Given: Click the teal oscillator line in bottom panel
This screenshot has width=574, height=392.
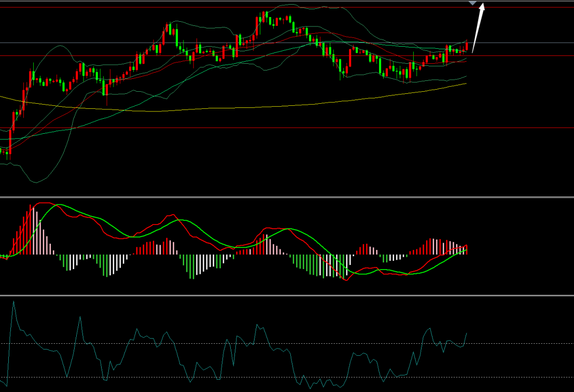Looking at the screenshot, I should (x=234, y=352).
